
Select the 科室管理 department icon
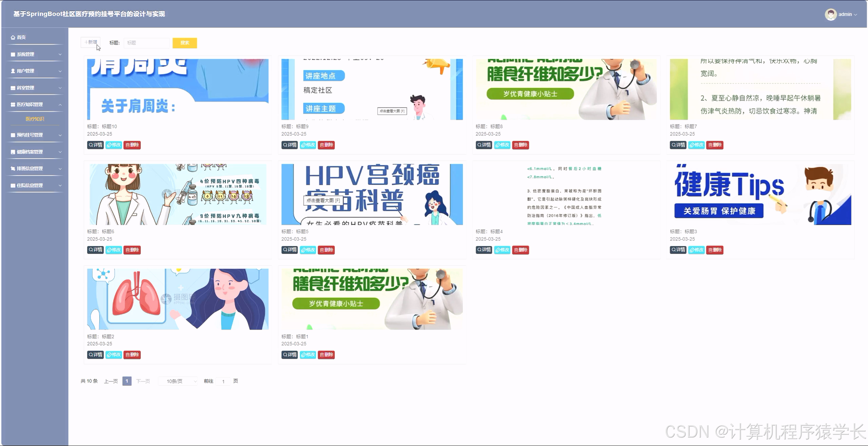(x=13, y=88)
